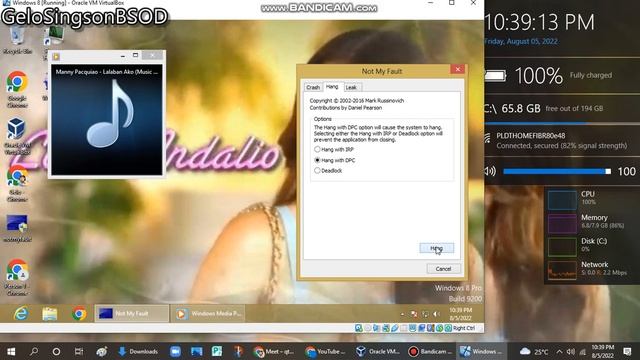
Task: Open the Meet Chrome window on taskbar
Action: click(x=273, y=351)
